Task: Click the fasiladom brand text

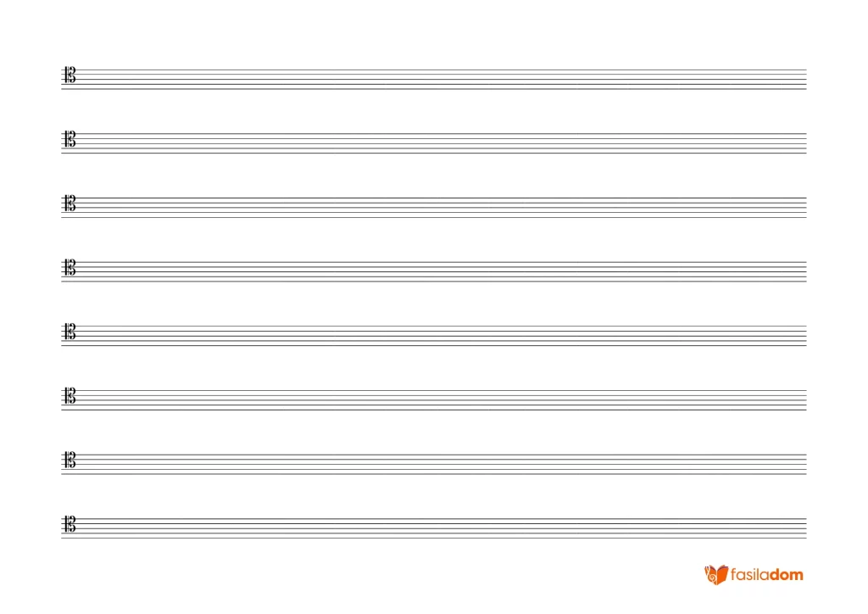Action: point(766,574)
